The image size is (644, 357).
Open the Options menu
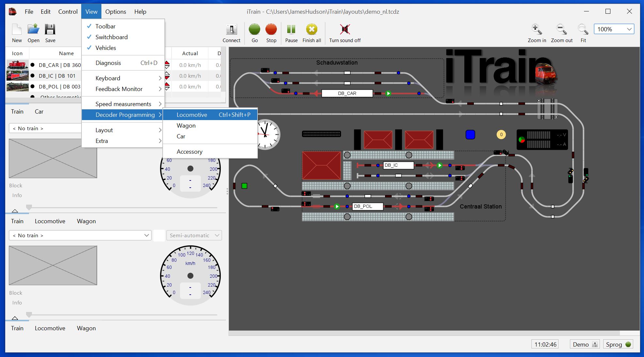[x=115, y=11]
